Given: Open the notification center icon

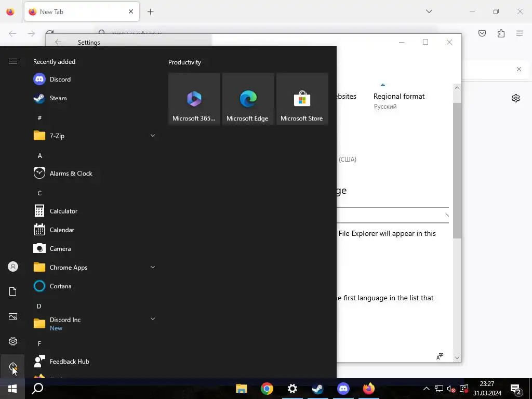Looking at the screenshot, I should 516,389.
